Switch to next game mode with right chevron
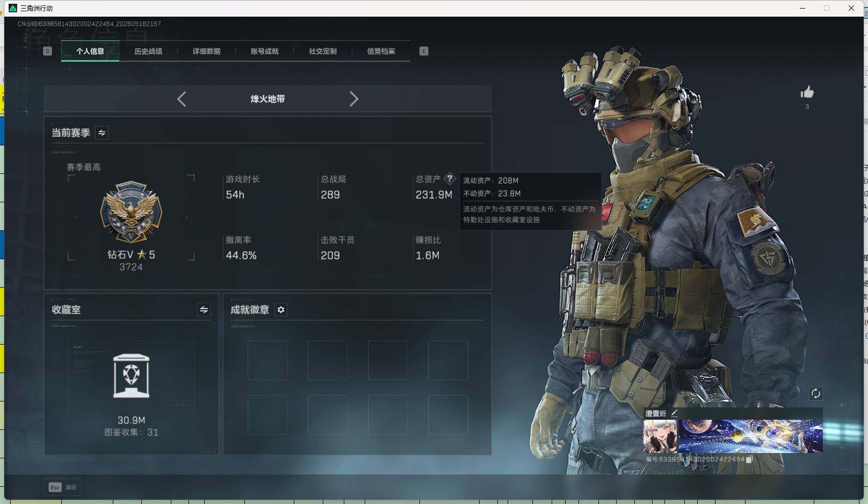Viewport: 868px width, 504px height. coord(353,99)
